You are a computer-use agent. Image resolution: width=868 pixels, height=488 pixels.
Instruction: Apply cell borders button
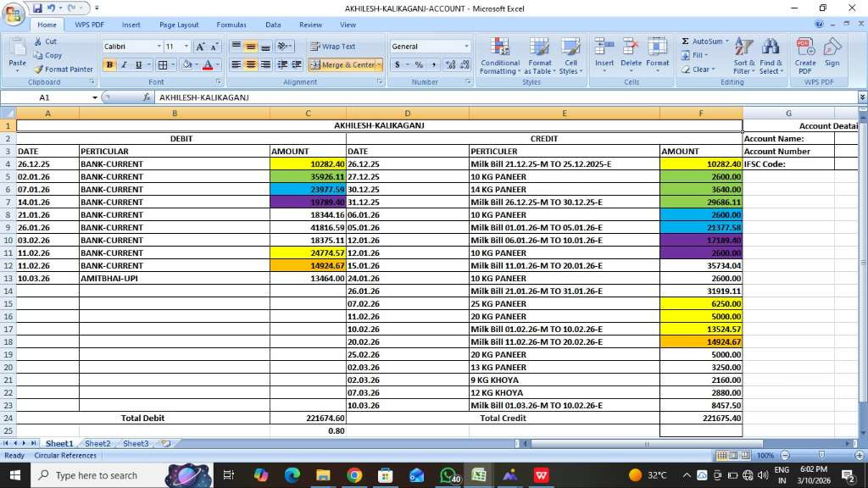click(x=162, y=64)
